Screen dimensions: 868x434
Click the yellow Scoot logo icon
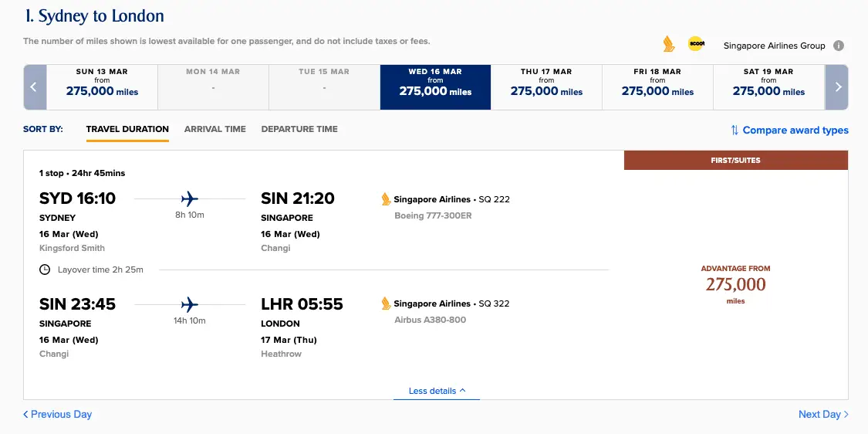point(696,44)
